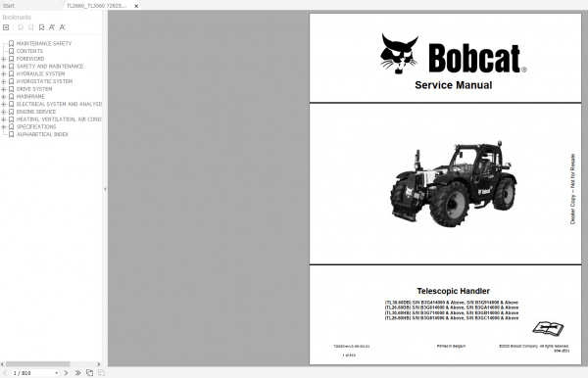
Task: Collapse the bookmarks panel with splitter arrow
Action: pos(105,189)
